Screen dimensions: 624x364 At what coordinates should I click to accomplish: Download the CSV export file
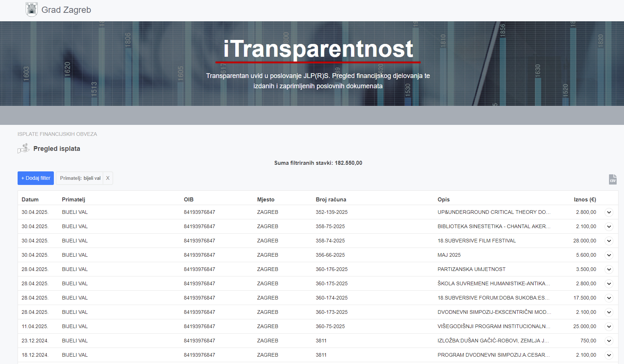[613, 179]
